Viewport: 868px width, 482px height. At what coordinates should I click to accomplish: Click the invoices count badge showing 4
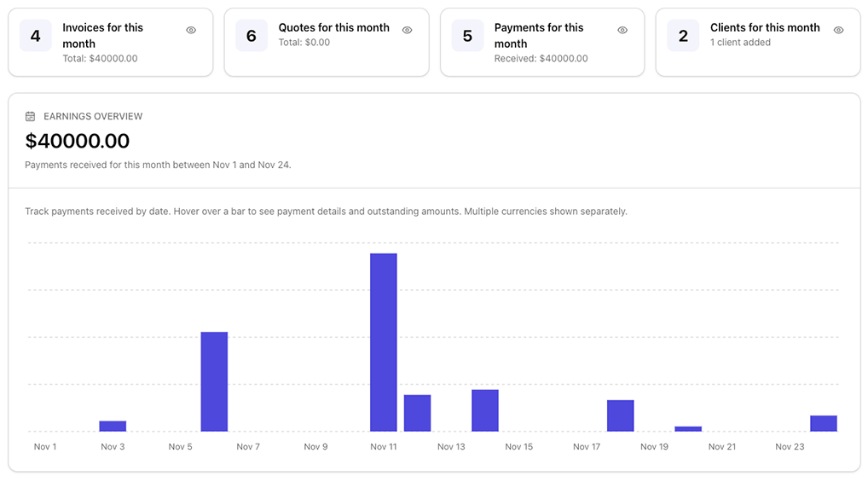(35, 36)
